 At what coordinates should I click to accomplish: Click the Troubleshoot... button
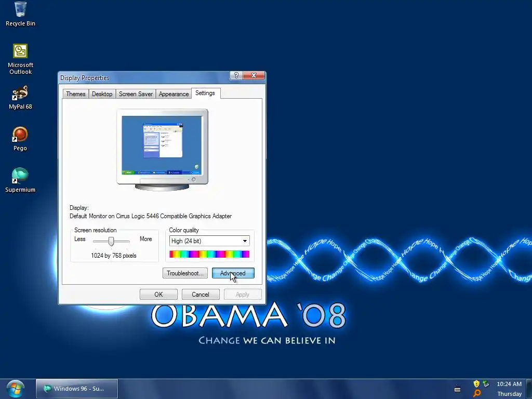pyautogui.click(x=185, y=273)
